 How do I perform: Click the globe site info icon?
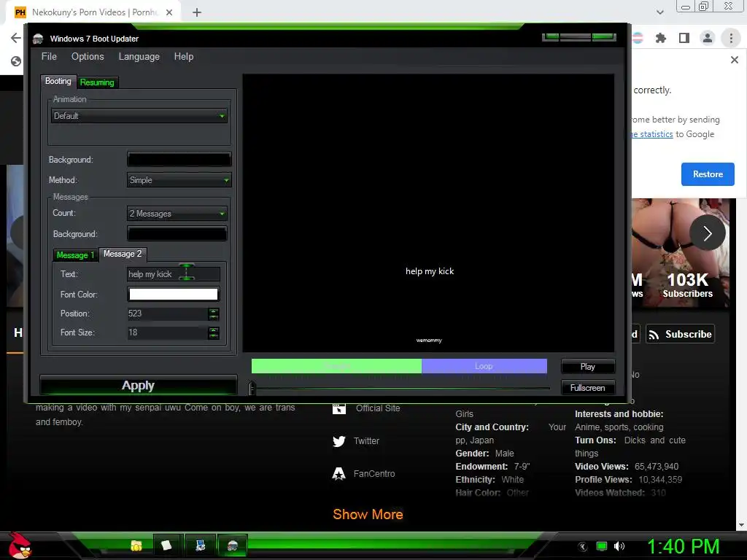pyautogui.click(x=16, y=61)
